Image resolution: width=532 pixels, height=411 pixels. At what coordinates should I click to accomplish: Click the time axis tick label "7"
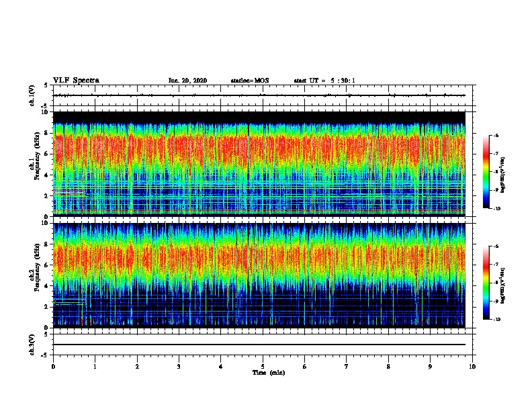pos(347,366)
